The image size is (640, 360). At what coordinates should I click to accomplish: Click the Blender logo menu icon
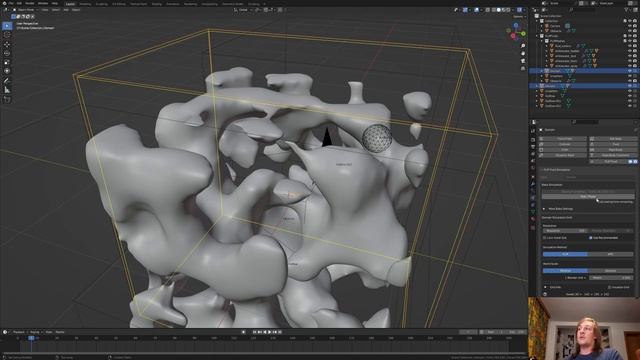[4, 3]
